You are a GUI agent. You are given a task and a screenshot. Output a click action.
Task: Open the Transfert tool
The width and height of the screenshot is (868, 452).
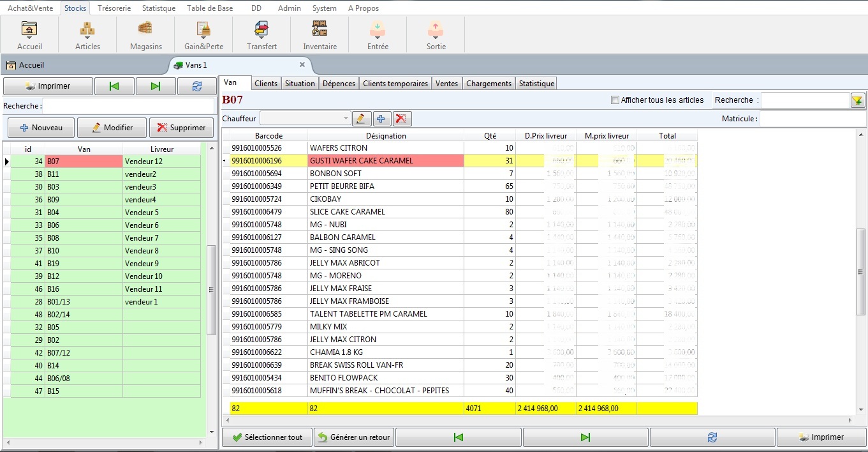[x=261, y=35]
